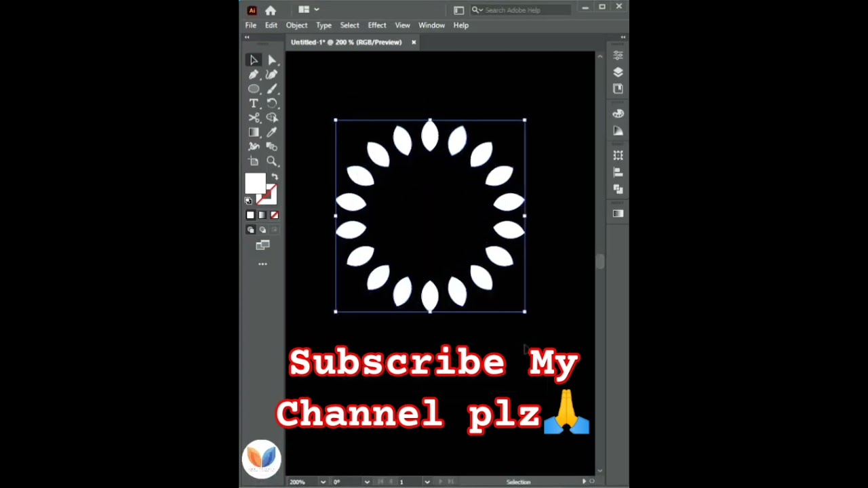Open the Type menu
This screenshot has width=868, height=488.
[323, 25]
